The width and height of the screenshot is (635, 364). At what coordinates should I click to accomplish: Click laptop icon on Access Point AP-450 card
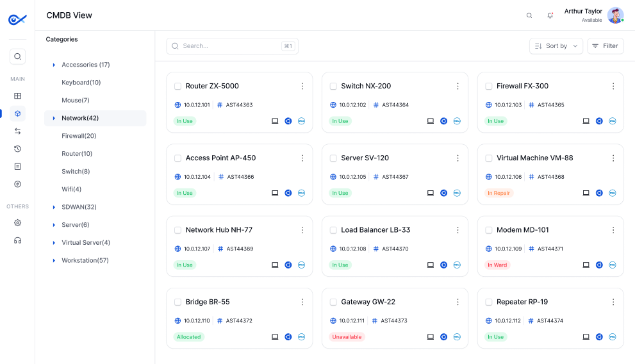click(x=275, y=193)
